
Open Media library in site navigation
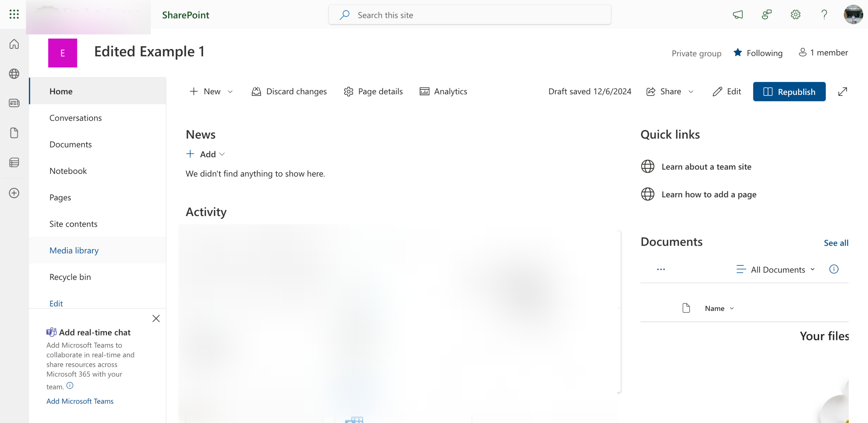click(74, 250)
